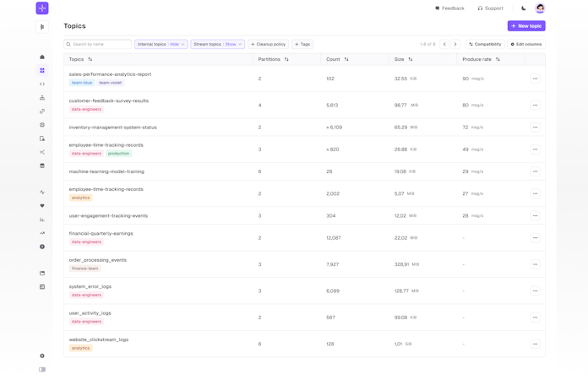Open the Internal topics filter dropdown
The height and width of the screenshot is (380, 588).
(161, 44)
